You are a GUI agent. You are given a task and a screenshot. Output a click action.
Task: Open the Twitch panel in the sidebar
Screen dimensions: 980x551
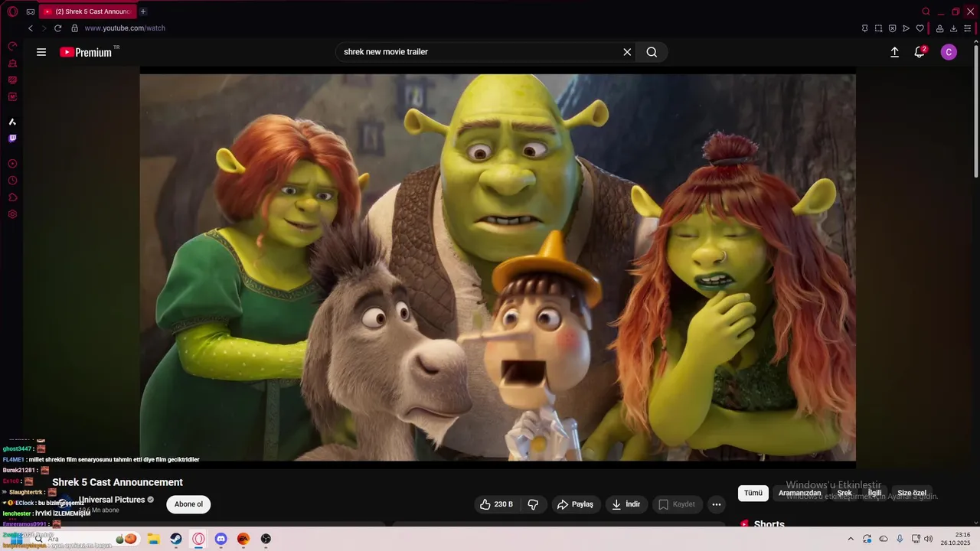[x=12, y=139]
